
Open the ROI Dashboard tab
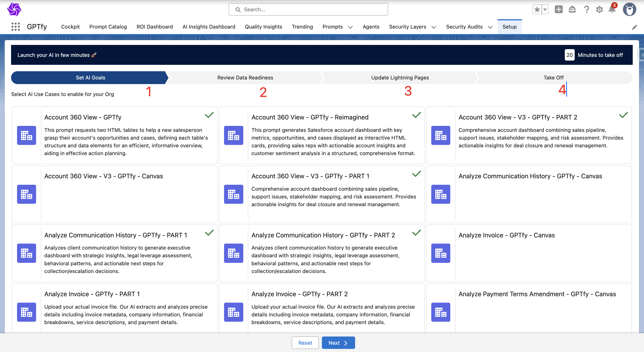tap(155, 27)
